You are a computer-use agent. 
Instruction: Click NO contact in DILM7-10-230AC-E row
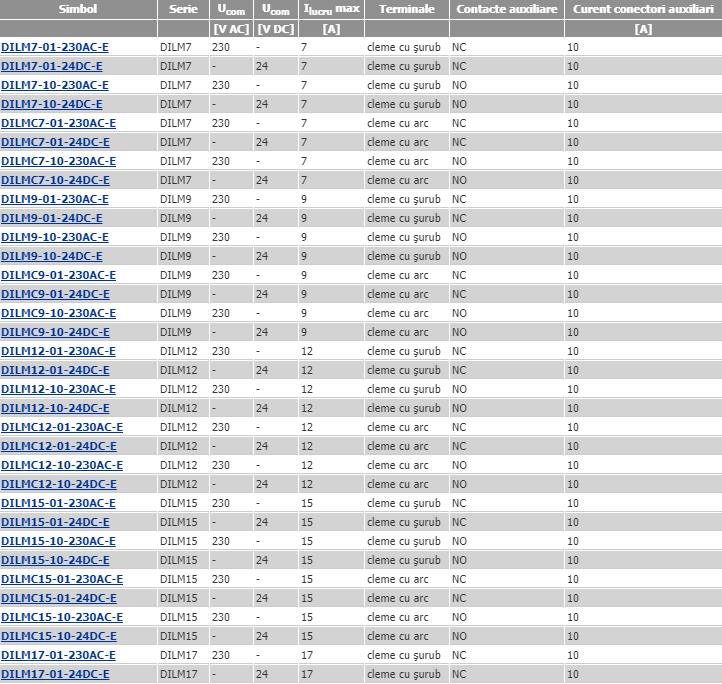pos(459,85)
